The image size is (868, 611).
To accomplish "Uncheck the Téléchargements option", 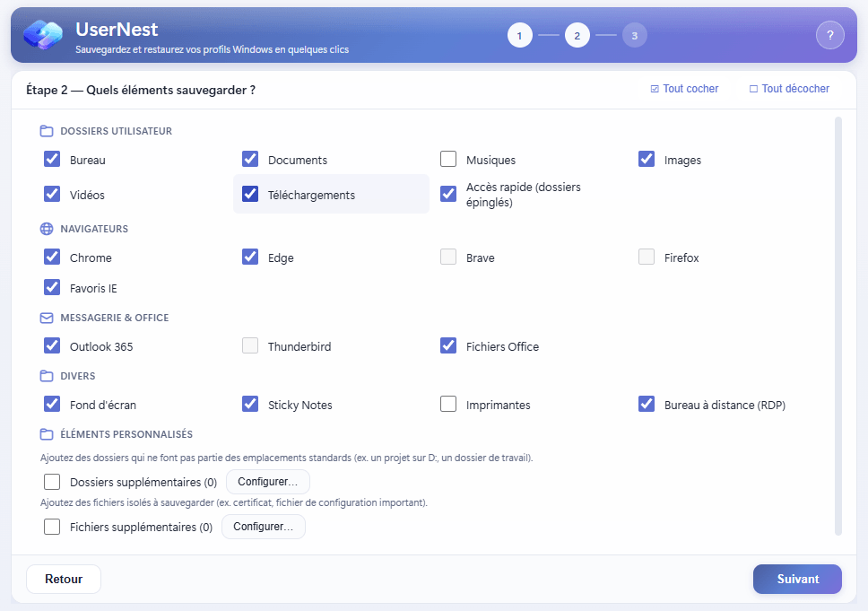I will [249, 193].
